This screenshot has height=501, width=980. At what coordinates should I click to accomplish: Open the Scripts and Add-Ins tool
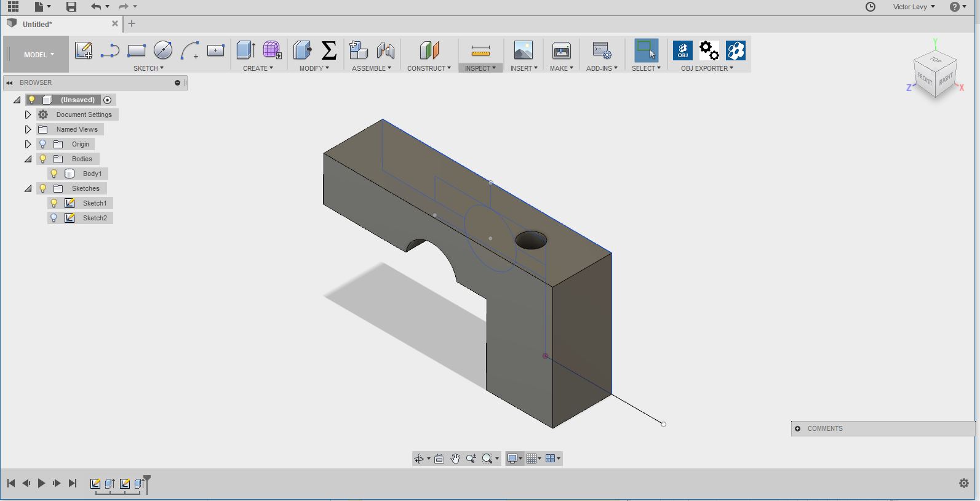click(601, 50)
